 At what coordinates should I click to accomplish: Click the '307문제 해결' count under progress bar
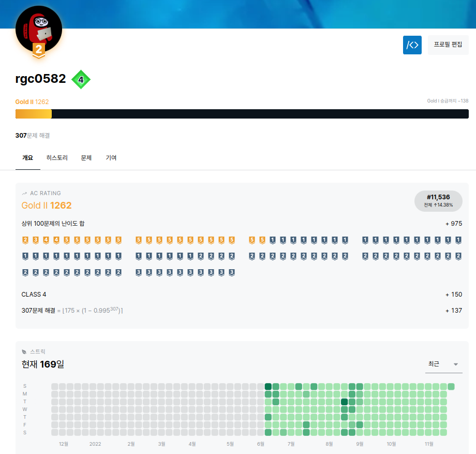tap(33, 136)
